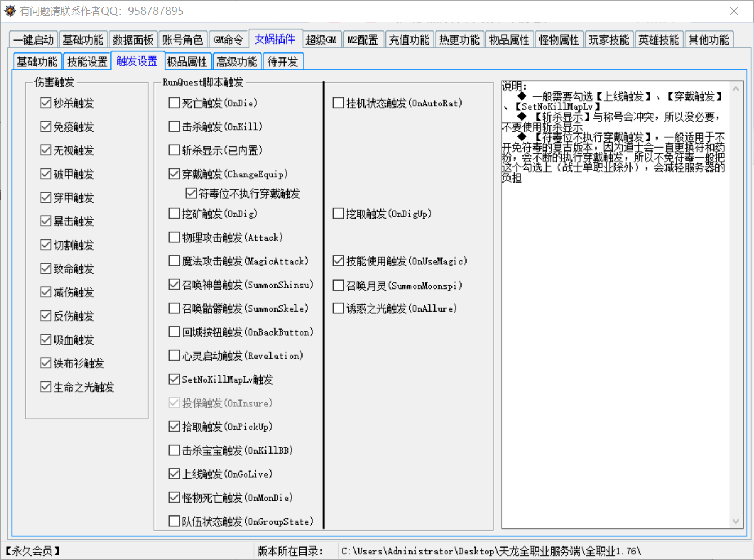
Task: Toggle 铁布衫触发 checkbox
Action: point(72,363)
